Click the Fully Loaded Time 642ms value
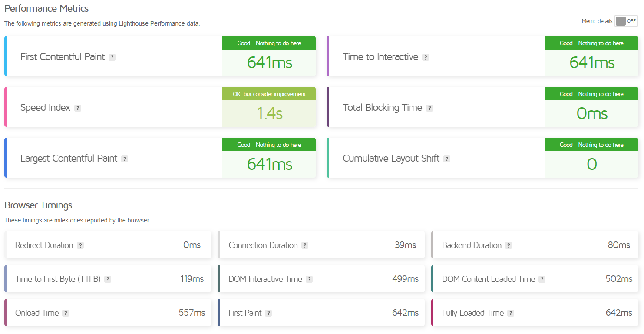Image resolution: width=644 pixels, height=334 pixels. point(619,313)
